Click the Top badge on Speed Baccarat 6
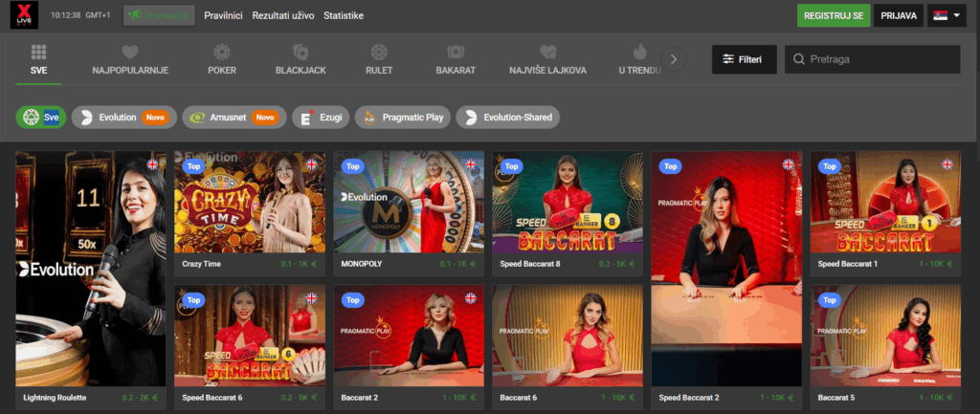The width and height of the screenshot is (980, 414). [193, 300]
